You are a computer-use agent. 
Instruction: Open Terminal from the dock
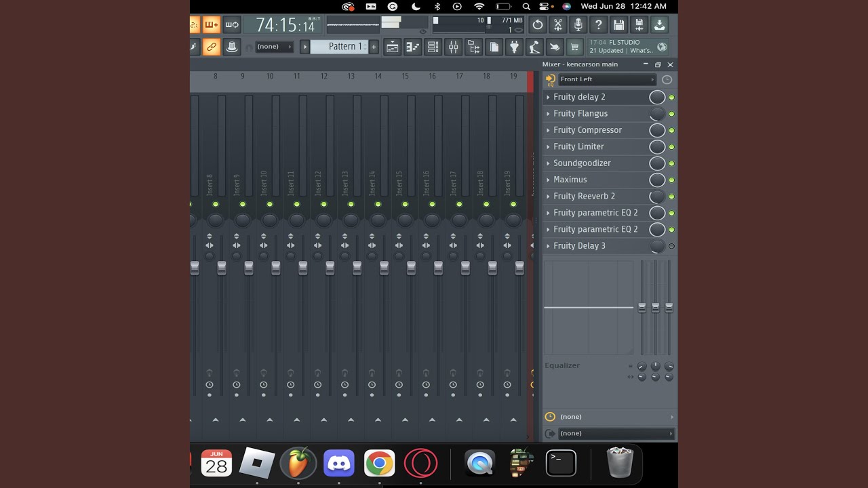click(x=561, y=464)
